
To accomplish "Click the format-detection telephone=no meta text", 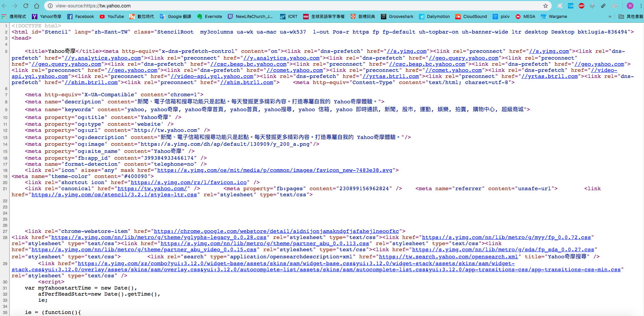I will click(116, 164).
